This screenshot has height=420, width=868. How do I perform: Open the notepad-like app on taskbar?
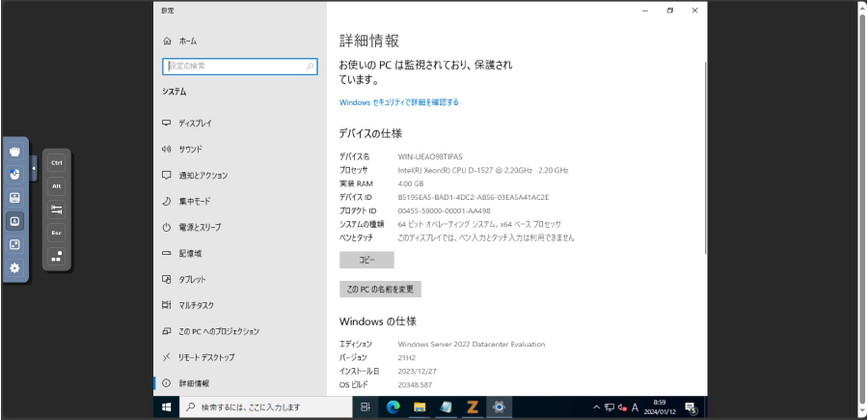click(x=447, y=407)
